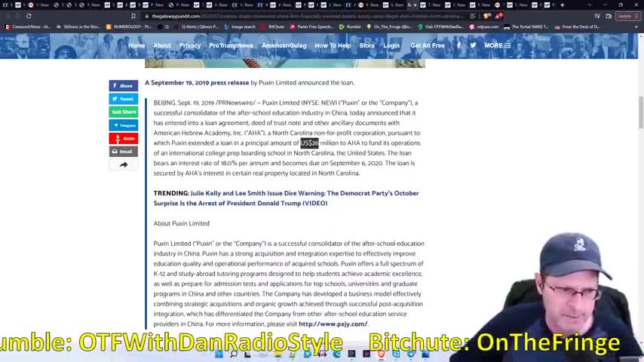Share article on Facebook via Share button
Image resolution: width=644 pixels, height=362 pixels.
coord(123,85)
